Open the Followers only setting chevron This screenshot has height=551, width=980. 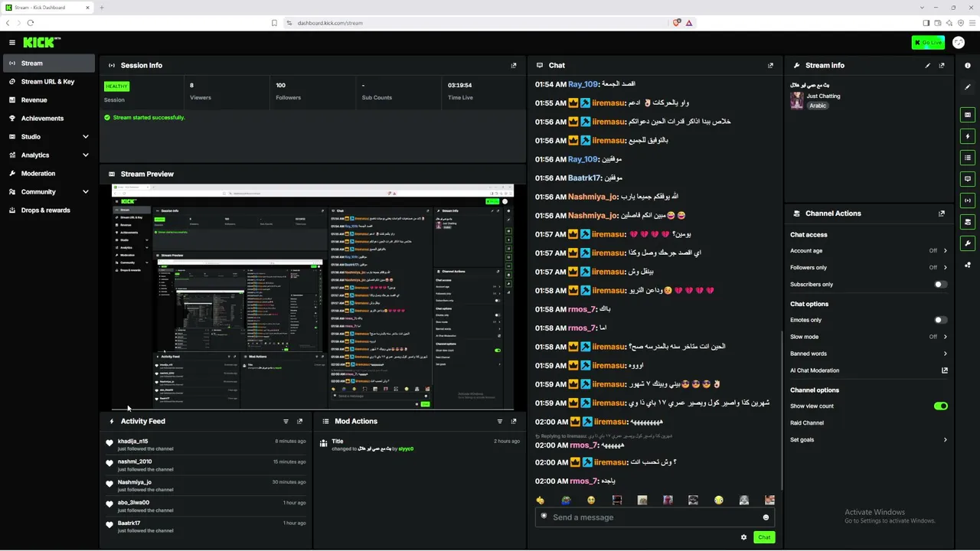[945, 268]
